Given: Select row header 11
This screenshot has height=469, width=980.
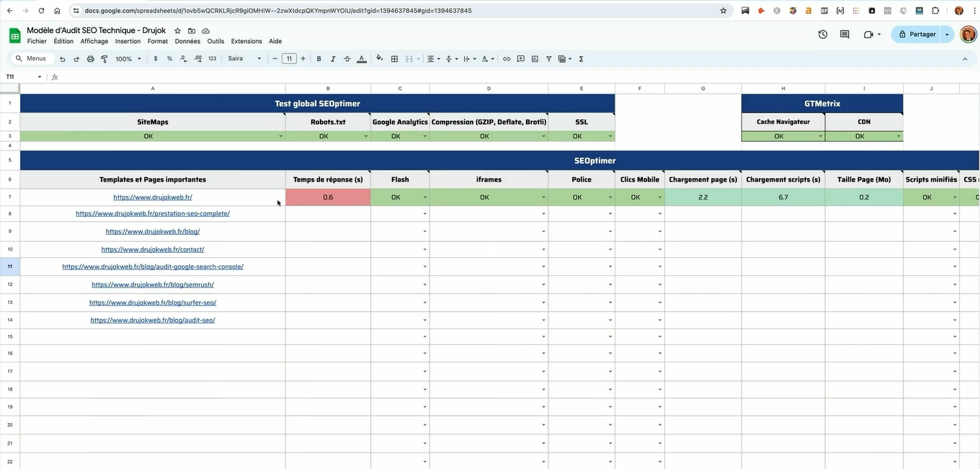Looking at the screenshot, I should tap(10, 267).
